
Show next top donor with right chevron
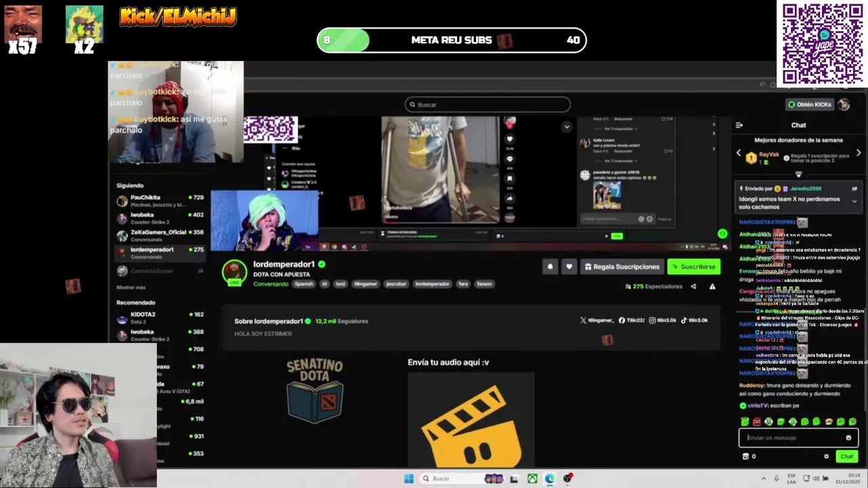[859, 153]
